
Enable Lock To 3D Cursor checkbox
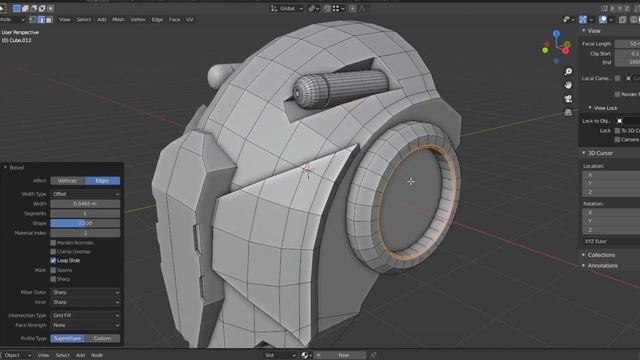pos(617,131)
